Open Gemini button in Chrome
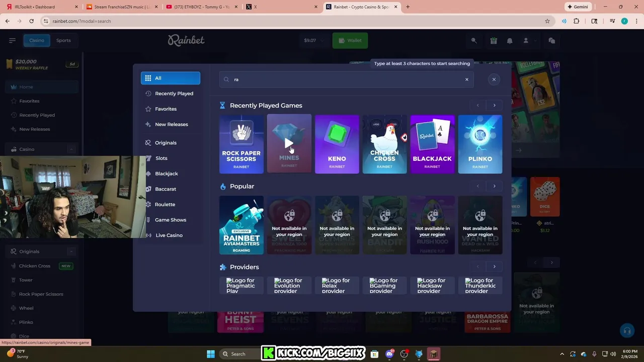The height and width of the screenshot is (362, 644). 578,7
